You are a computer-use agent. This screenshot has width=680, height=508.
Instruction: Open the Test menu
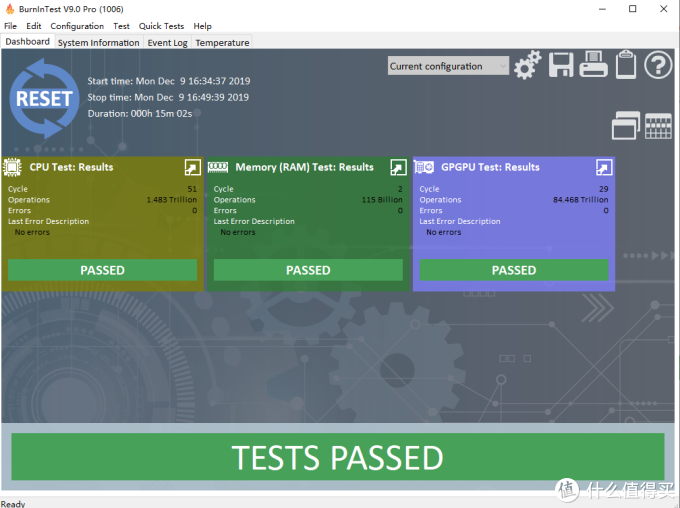pos(121,26)
